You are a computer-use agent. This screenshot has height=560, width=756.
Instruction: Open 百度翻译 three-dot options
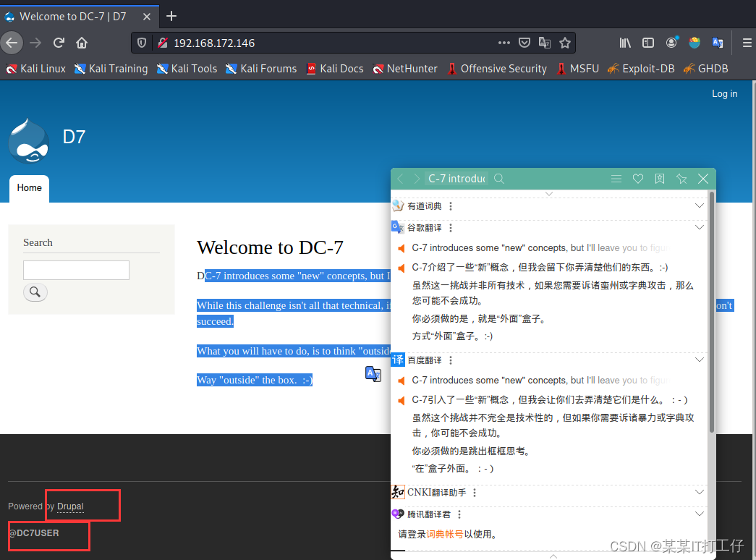[x=451, y=360]
